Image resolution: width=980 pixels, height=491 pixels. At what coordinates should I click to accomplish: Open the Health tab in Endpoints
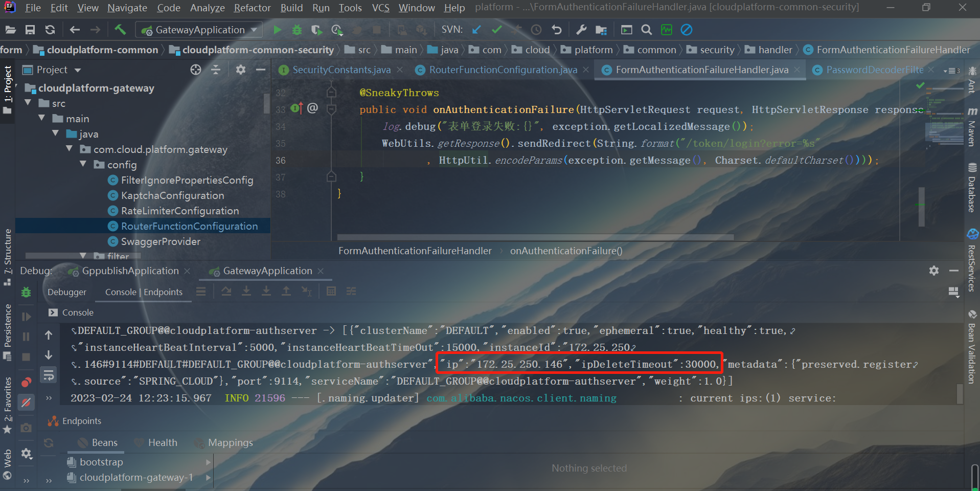[163, 442]
